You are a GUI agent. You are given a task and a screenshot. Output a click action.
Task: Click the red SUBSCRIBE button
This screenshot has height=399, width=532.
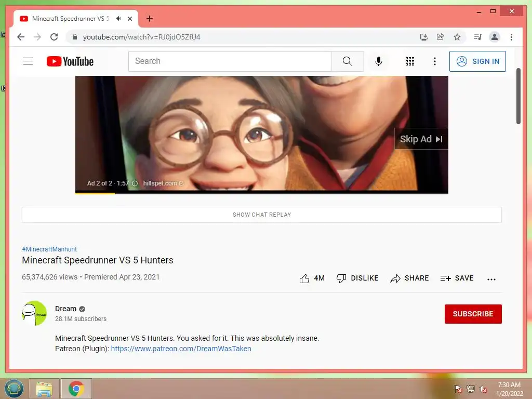pyautogui.click(x=473, y=314)
